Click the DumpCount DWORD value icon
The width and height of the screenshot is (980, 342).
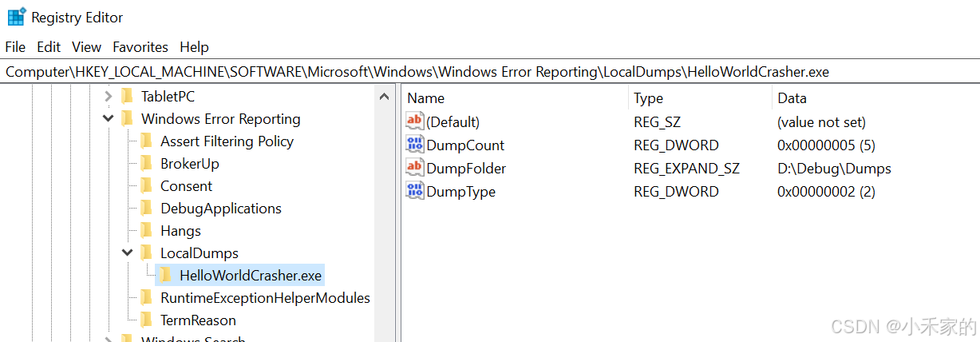pos(415,145)
